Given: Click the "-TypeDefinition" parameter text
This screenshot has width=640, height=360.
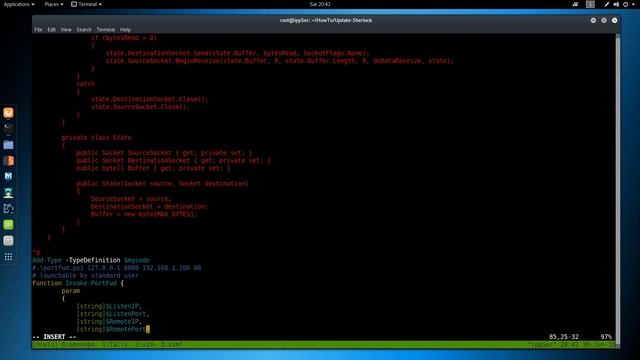Looking at the screenshot, I should click(x=93, y=260).
